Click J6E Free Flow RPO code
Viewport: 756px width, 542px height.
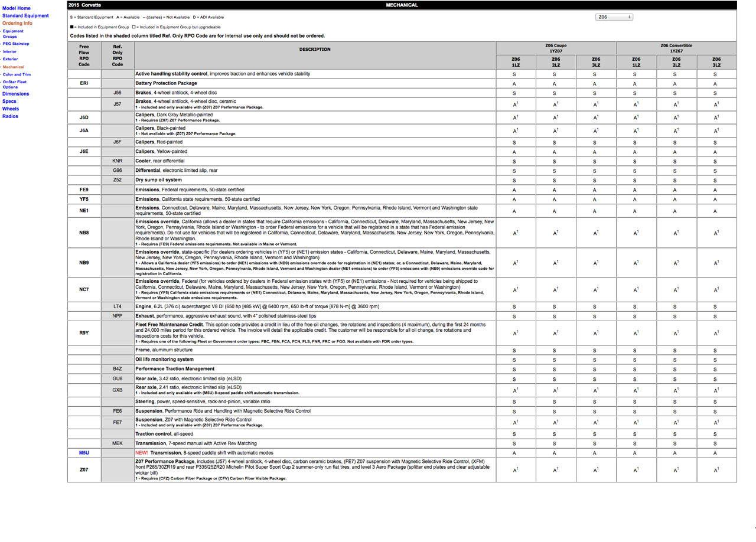pyautogui.click(x=84, y=152)
